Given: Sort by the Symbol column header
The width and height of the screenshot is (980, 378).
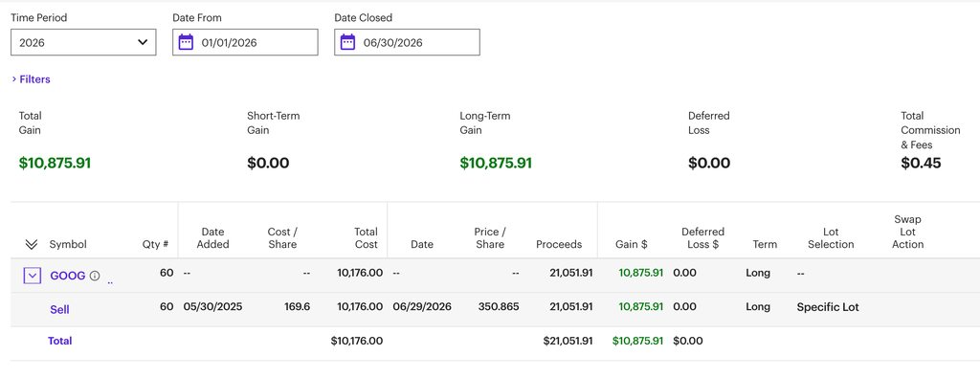Looking at the screenshot, I should pyautogui.click(x=68, y=244).
